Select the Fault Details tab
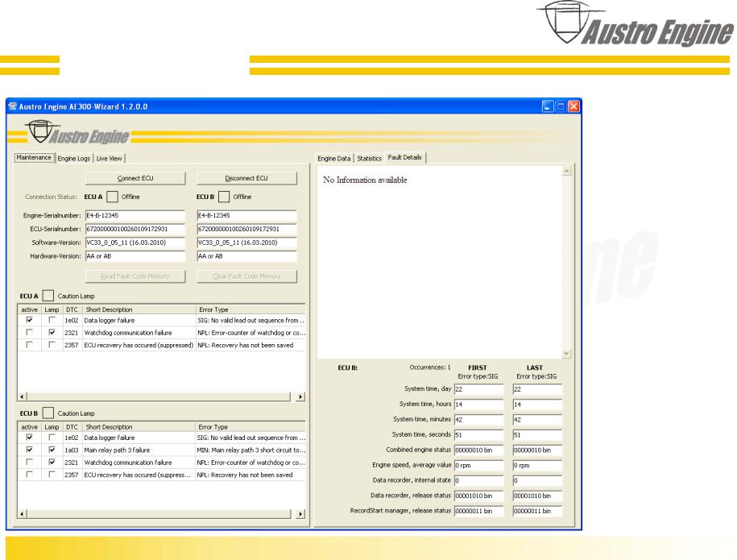Viewport: 737px width, 560px height. pos(404,157)
